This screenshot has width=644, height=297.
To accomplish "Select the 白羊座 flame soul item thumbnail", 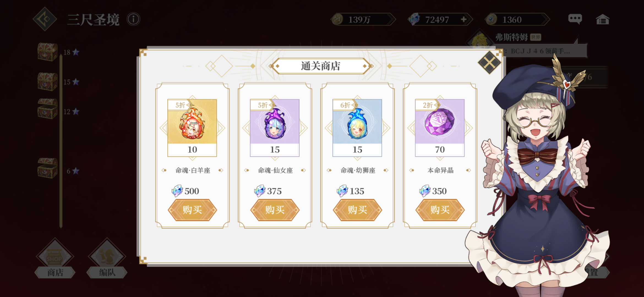I will pyautogui.click(x=192, y=128).
